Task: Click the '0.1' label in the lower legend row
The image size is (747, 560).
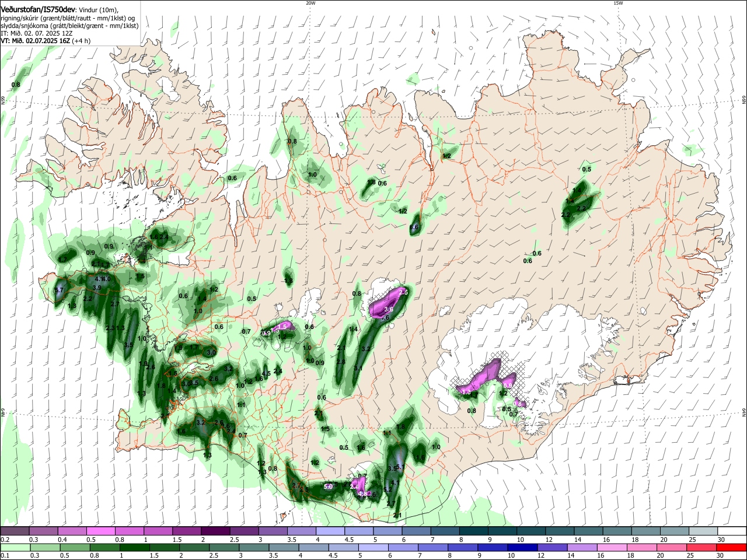Action: (5, 556)
